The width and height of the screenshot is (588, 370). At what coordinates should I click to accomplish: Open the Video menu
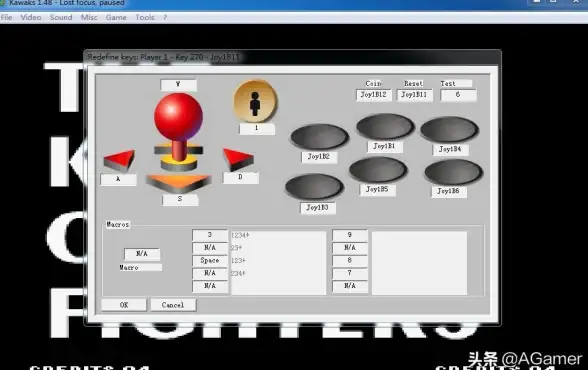pos(31,17)
